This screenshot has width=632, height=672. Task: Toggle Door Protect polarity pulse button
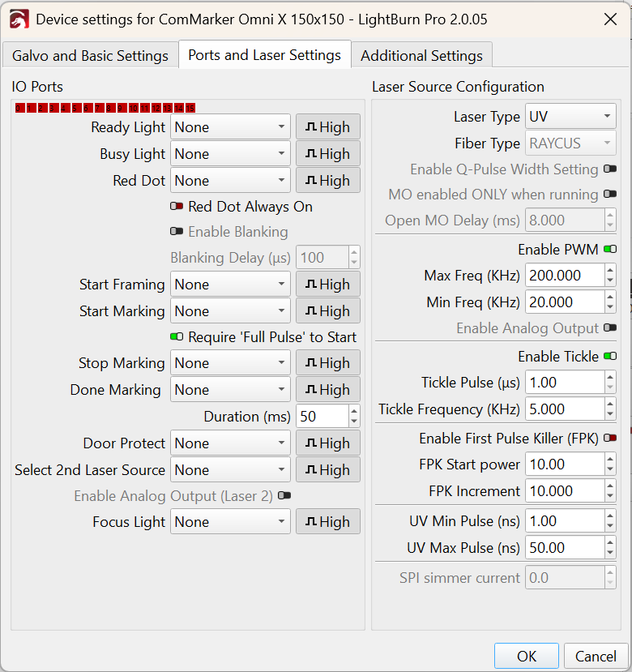[327, 443]
